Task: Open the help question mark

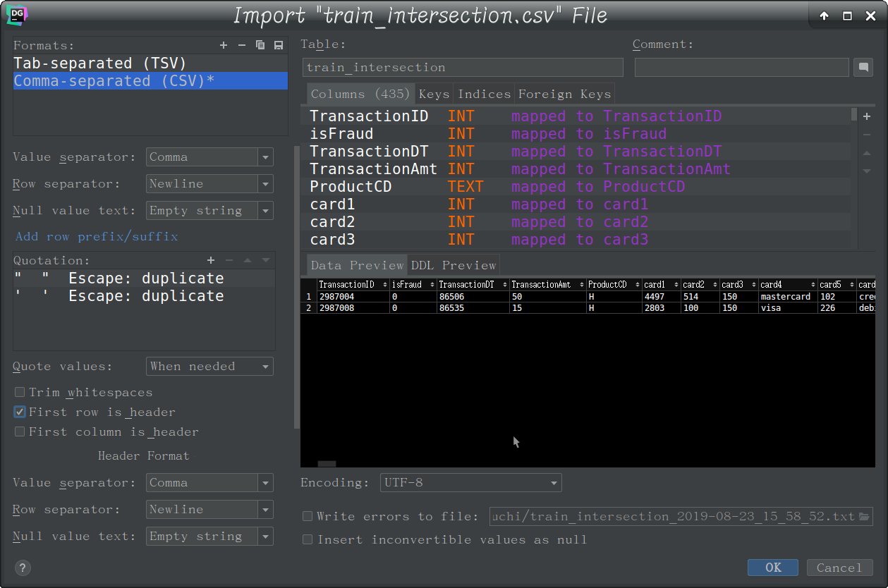Action: 23,568
